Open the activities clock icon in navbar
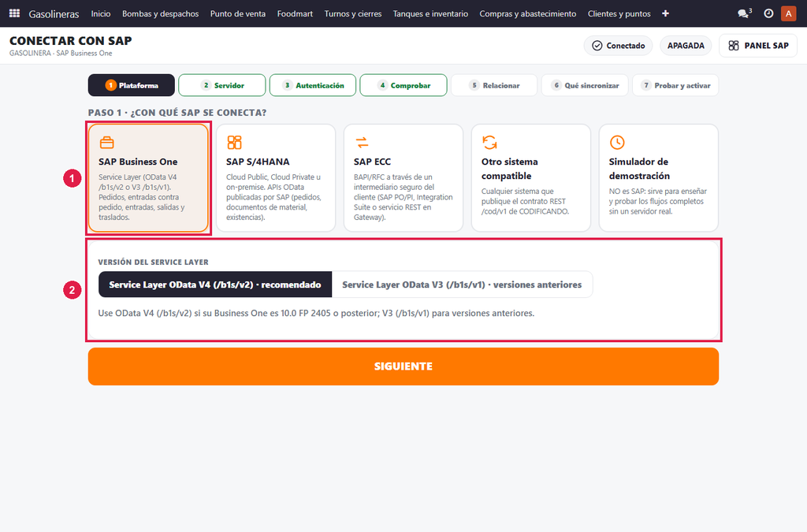Screen dimensions: 807x532 pos(768,13)
